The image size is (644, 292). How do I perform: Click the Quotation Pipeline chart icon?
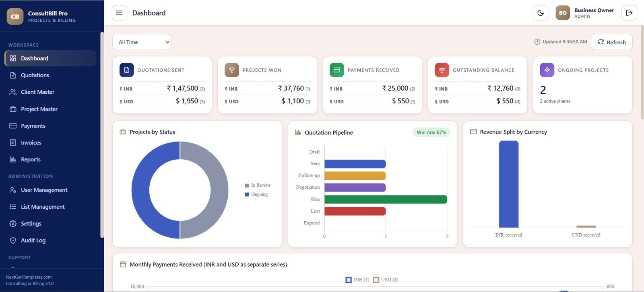pyautogui.click(x=298, y=132)
